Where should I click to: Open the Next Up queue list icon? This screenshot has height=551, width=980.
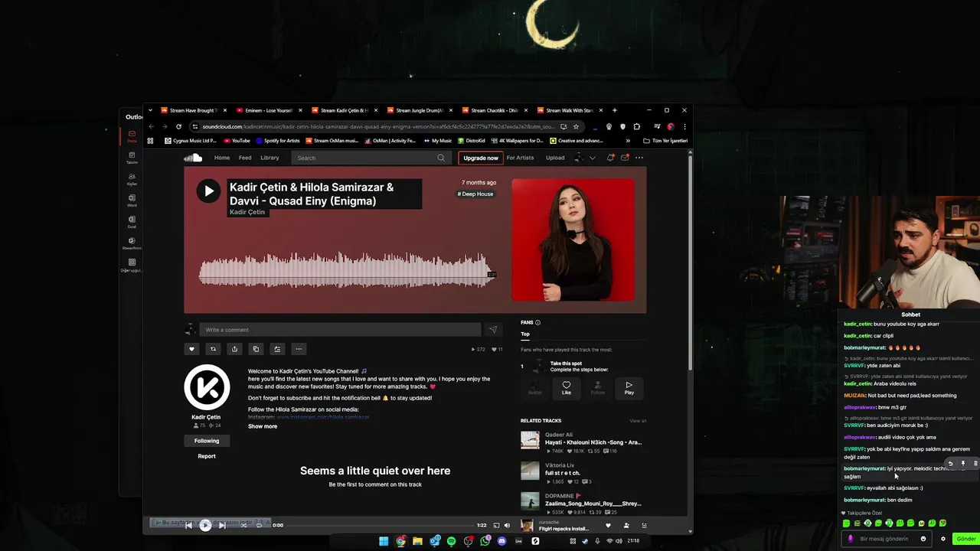pos(644,526)
